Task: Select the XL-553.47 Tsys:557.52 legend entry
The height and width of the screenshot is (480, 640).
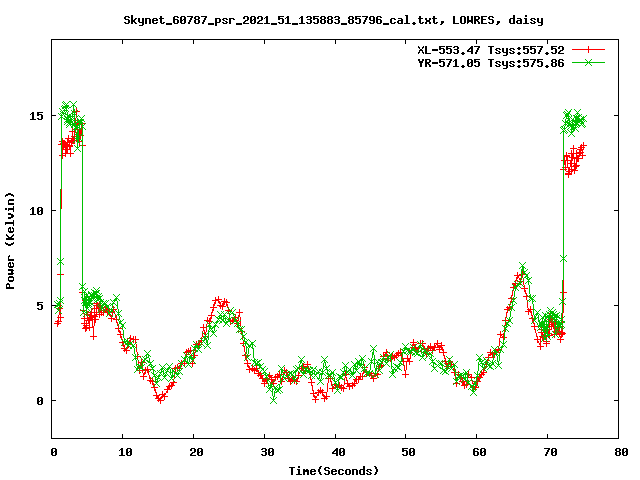Action: point(491,50)
